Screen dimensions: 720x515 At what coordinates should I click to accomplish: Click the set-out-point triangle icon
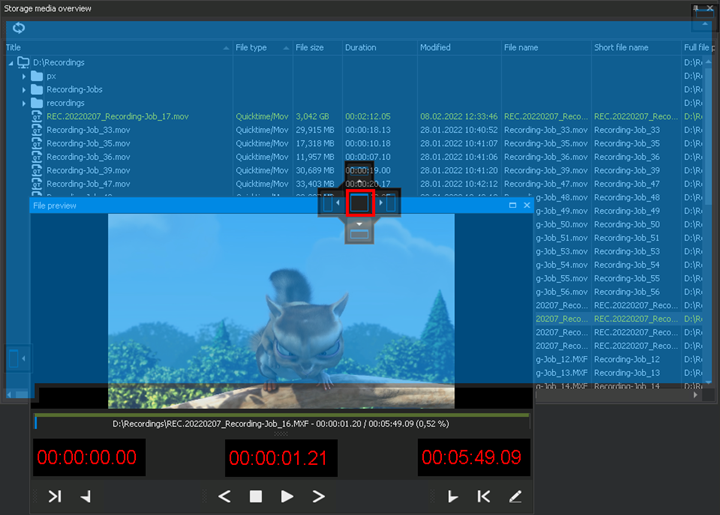(x=85, y=496)
